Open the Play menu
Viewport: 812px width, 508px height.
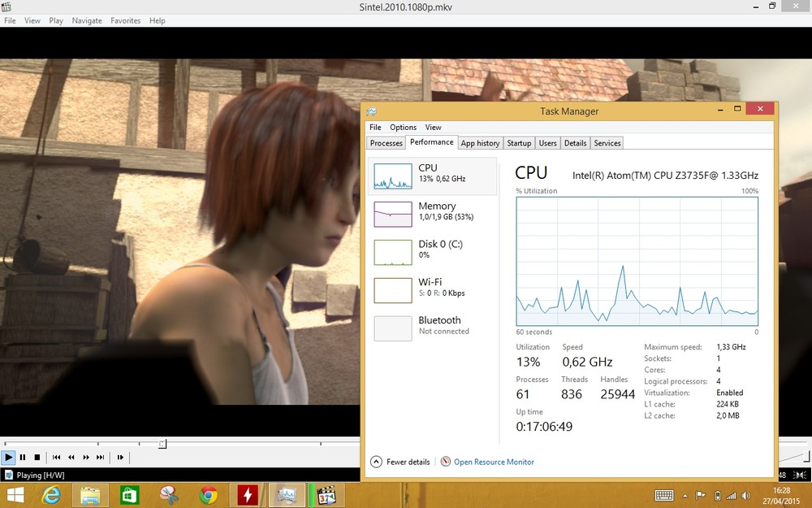coord(56,21)
